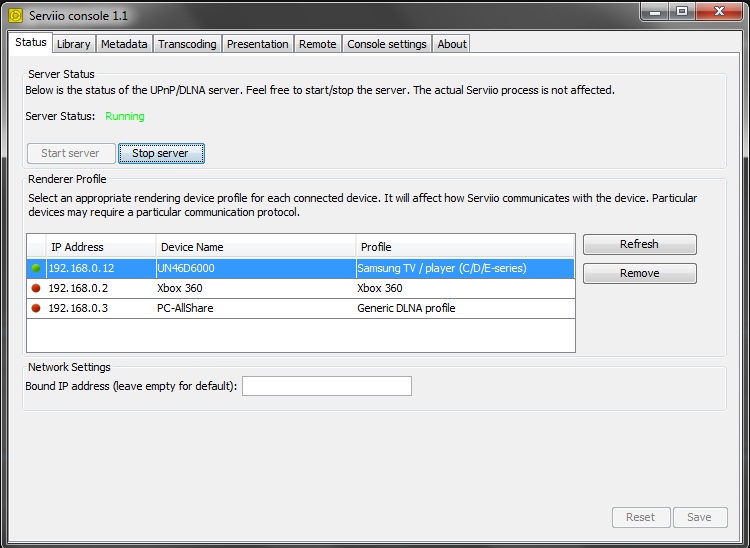This screenshot has height=548, width=750.
Task: Click green status dot for 192.168.0.12
Action: 36,268
